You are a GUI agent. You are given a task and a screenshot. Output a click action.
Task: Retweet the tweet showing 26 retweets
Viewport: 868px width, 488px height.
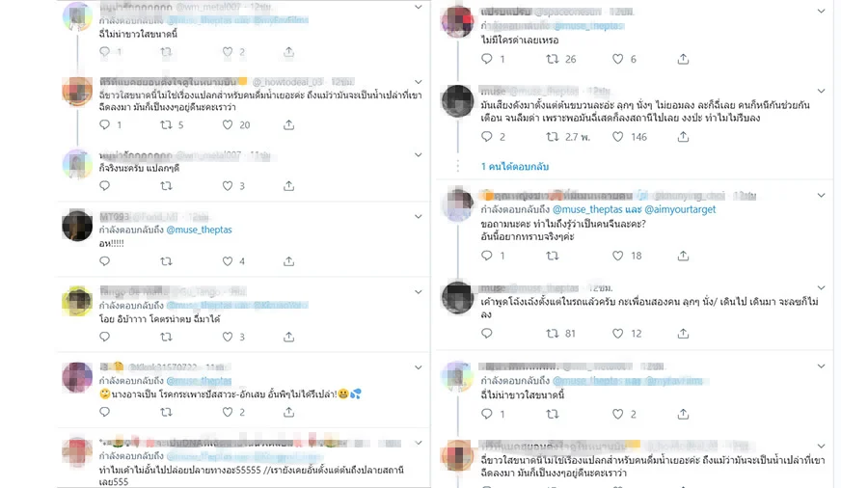pyautogui.click(x=553, y=59)
